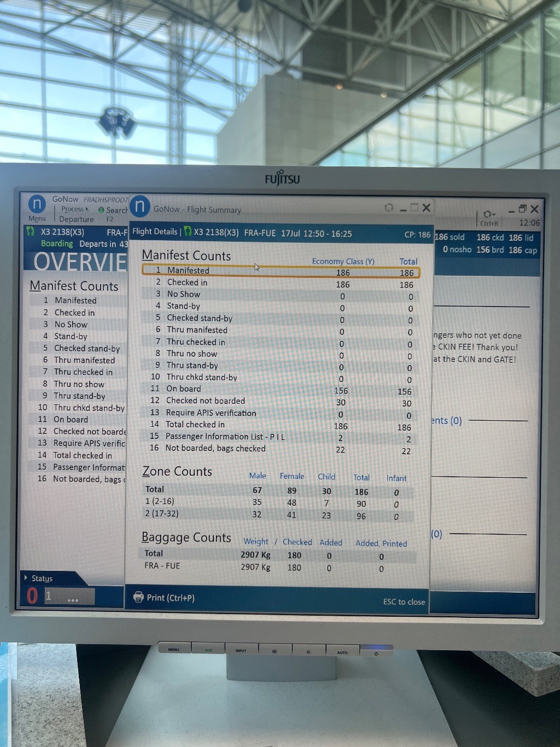Viewport: 560px width, 747px height.
Task: Expand the Status panel arrow
Action: point(26,577)
